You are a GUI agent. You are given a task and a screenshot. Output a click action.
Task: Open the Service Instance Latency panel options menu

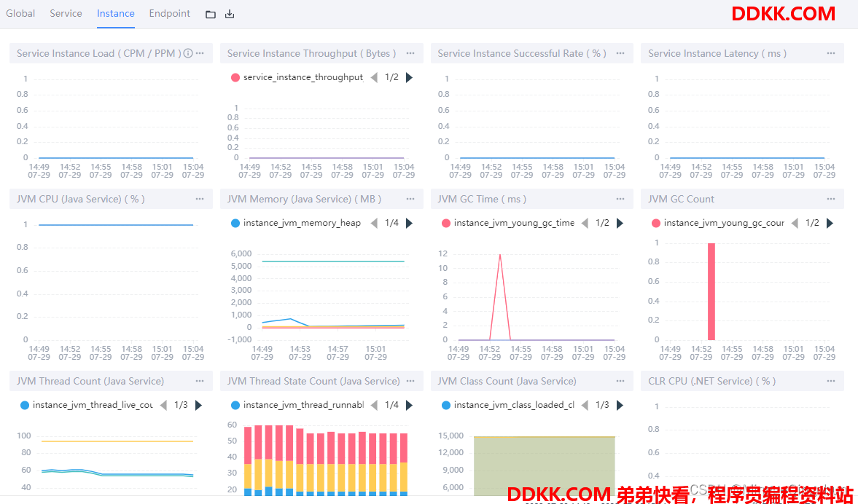click(x=831, y=53)
